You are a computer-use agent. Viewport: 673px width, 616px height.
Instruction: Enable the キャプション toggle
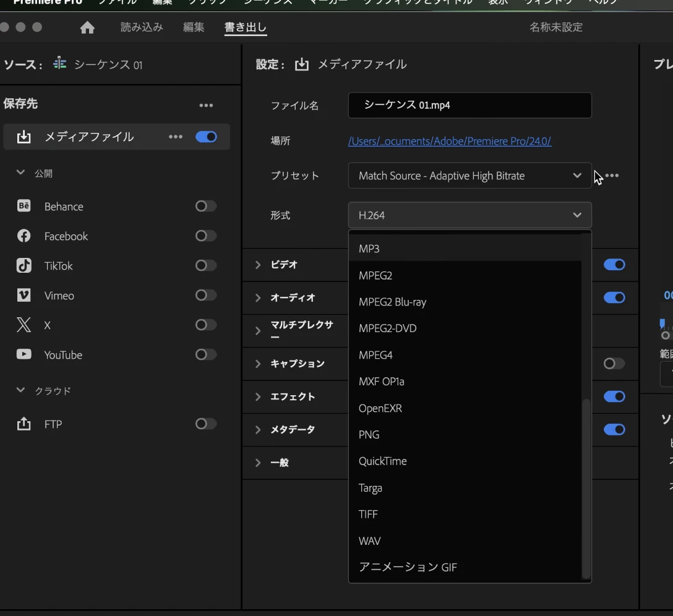[x=614, y=364]
